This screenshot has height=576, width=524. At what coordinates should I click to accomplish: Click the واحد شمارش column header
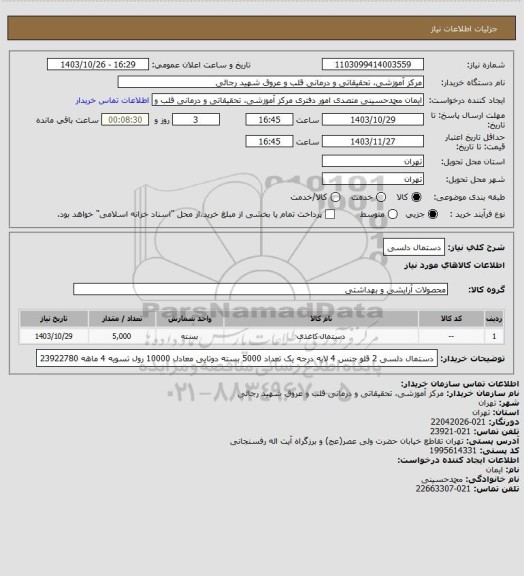point(190,318)
